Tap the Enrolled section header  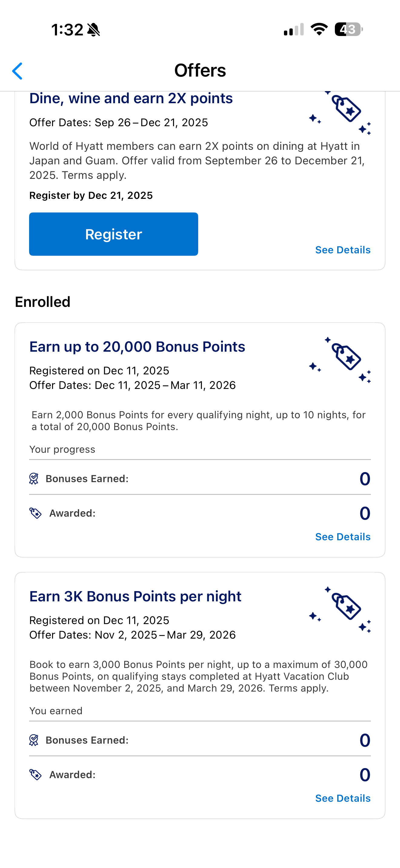coord(42,302)
